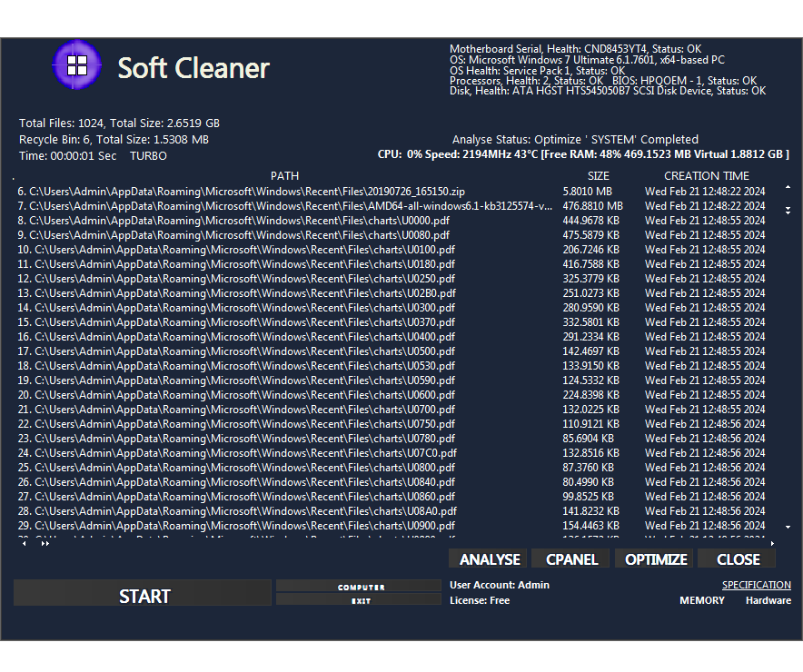803x672 pixels.
Task: Select row 29 charts\U0900.pdf
Action: click(392, 526)
